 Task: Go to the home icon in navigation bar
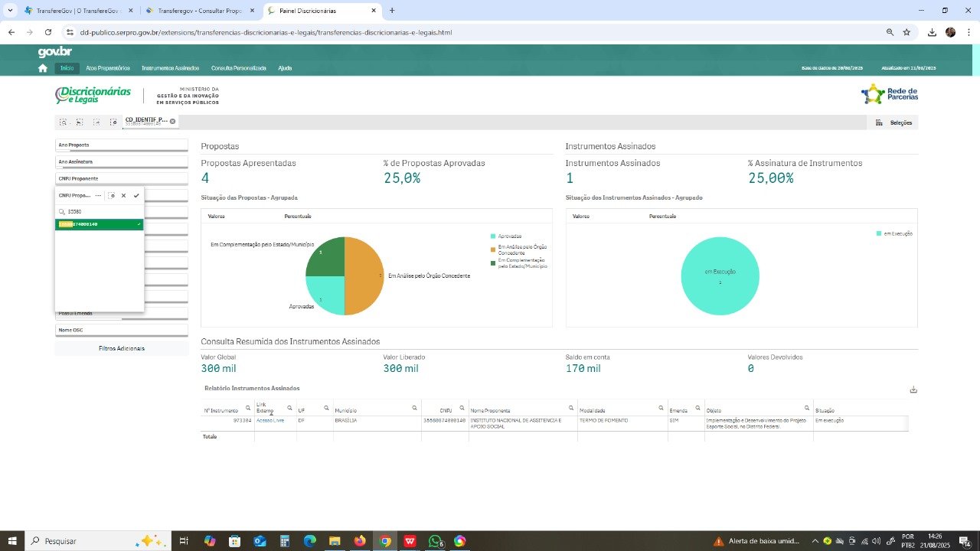tap(43, 68)
